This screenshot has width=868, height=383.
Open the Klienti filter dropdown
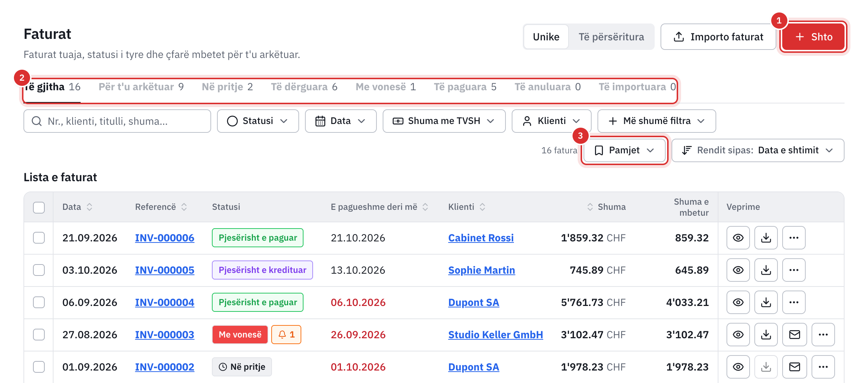tap(551, 121)
